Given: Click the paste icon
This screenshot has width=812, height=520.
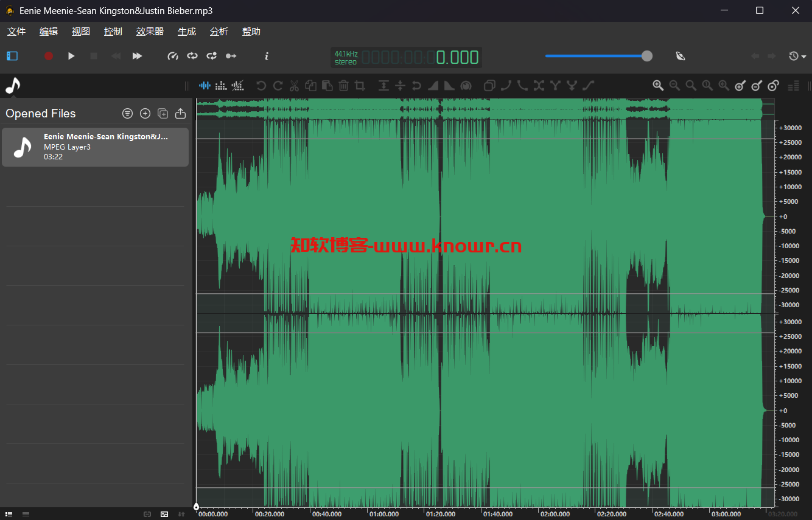Looking at the screenshot, I should click(327, 86).
